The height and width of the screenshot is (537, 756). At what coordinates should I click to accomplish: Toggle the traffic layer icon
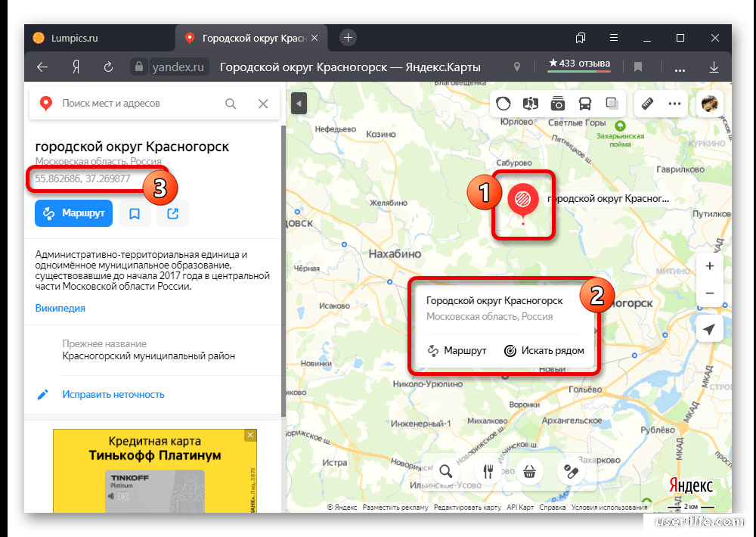[x=503, y=104]
